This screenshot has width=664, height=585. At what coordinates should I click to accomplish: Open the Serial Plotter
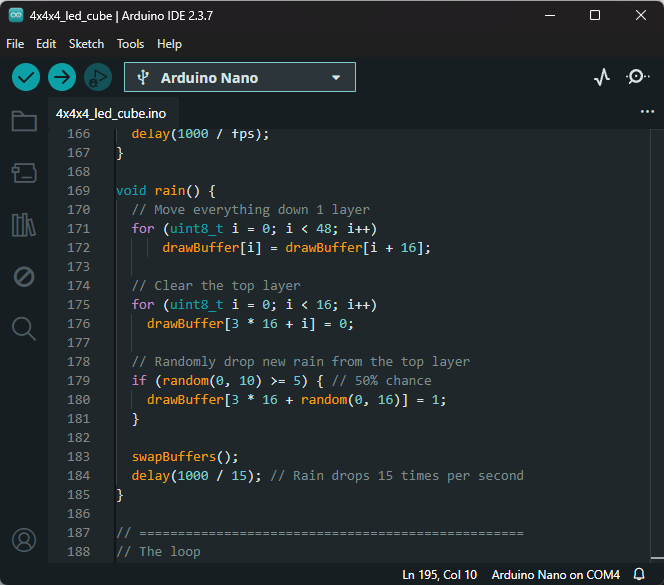coord(602,77)
